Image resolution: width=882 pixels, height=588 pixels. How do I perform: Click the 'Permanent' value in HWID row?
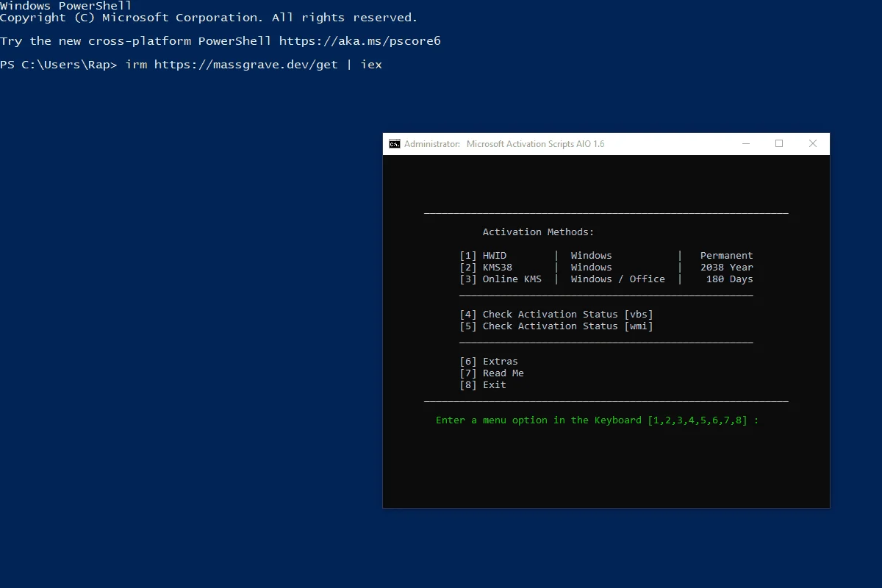point(727,256)
